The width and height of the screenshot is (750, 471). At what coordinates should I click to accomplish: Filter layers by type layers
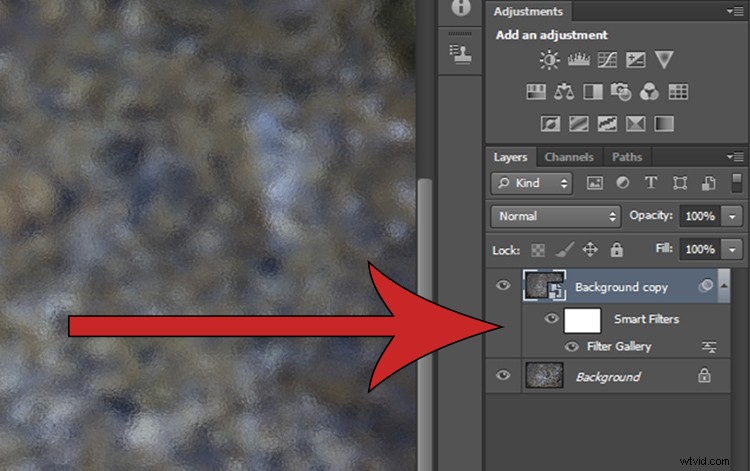pyautogui.click(x=651, y=183)
